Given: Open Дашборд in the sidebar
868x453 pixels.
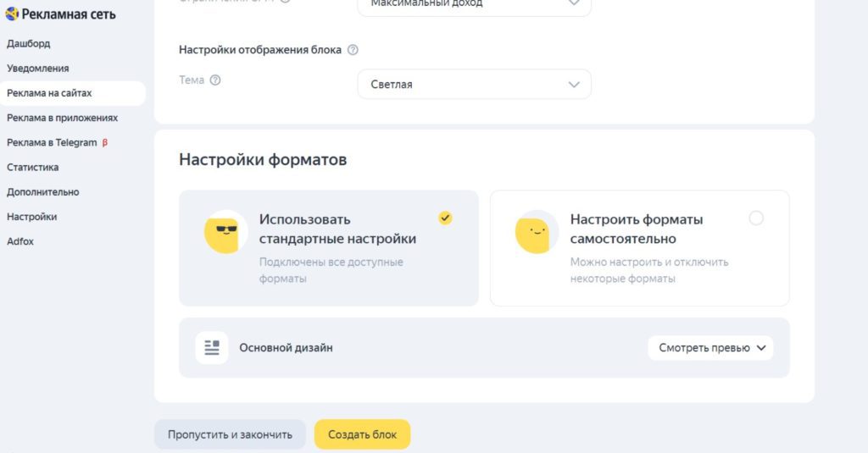Looking at the screenshot, I should [x=28, y=43].
